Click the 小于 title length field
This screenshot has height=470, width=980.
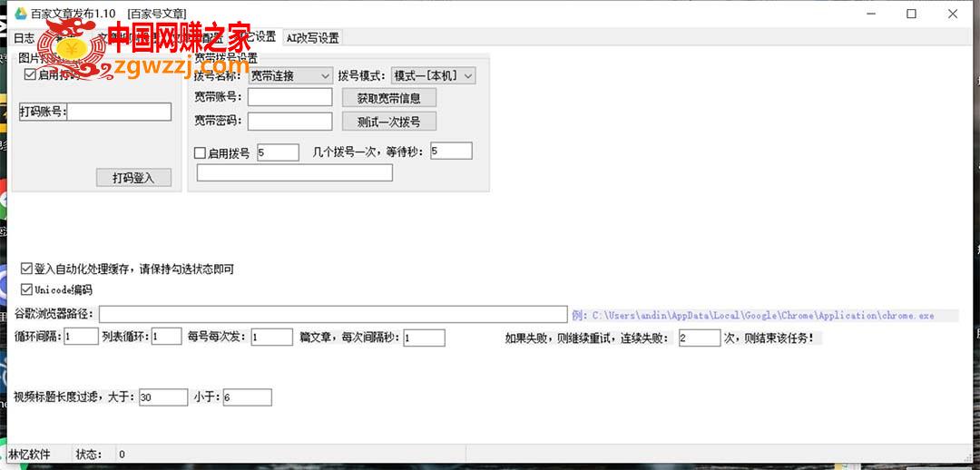tap(247, 397)
